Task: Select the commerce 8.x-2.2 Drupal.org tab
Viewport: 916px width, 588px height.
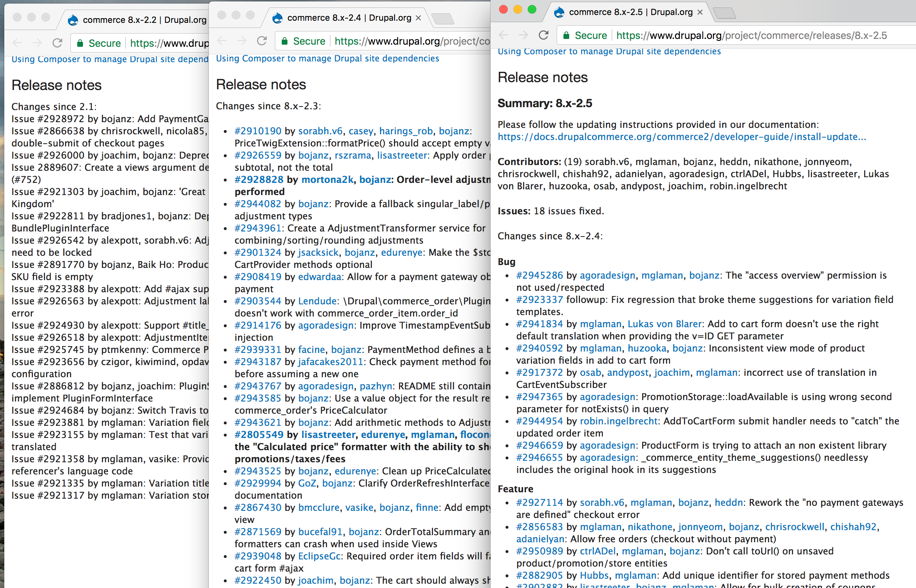Action: [x=138, y=20]
